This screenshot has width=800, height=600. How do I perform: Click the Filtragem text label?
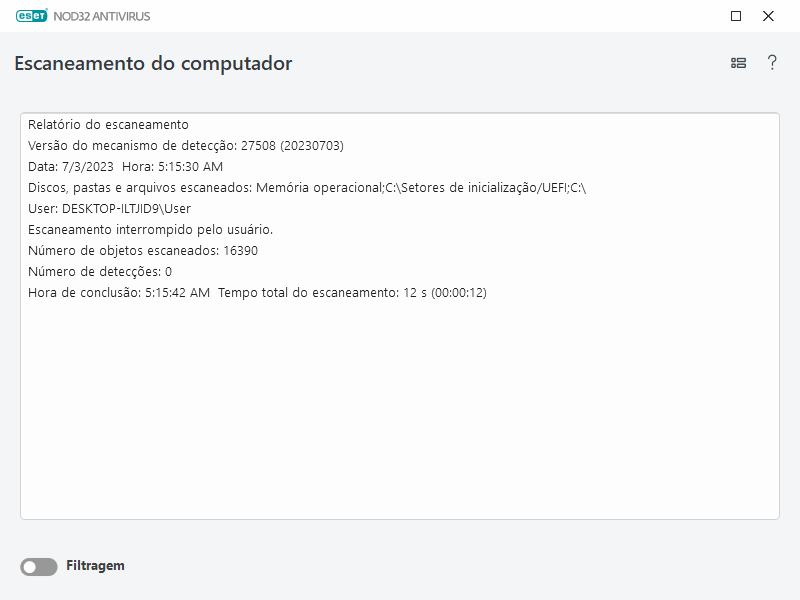95,566
